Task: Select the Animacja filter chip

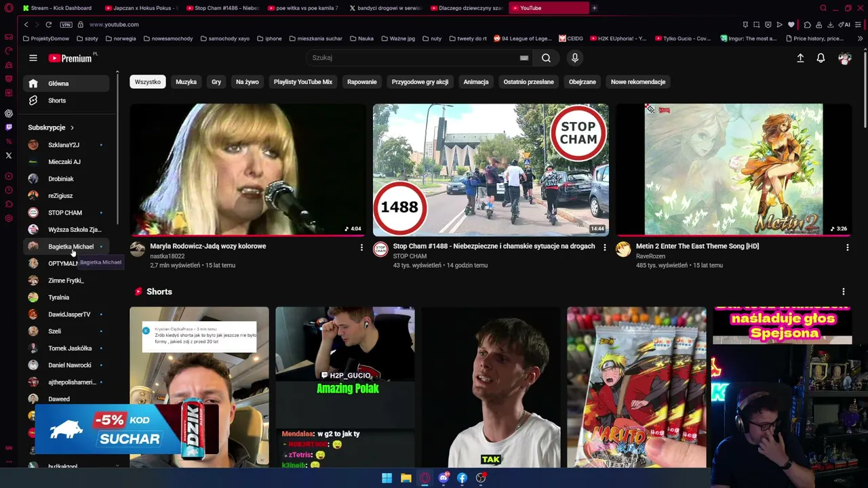Action: pos(476,82)
